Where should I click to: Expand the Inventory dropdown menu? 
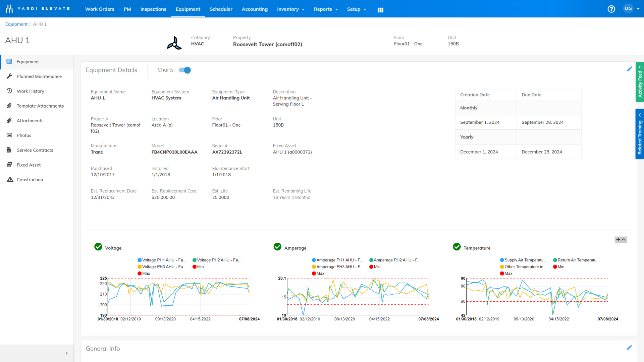(290, 9)
